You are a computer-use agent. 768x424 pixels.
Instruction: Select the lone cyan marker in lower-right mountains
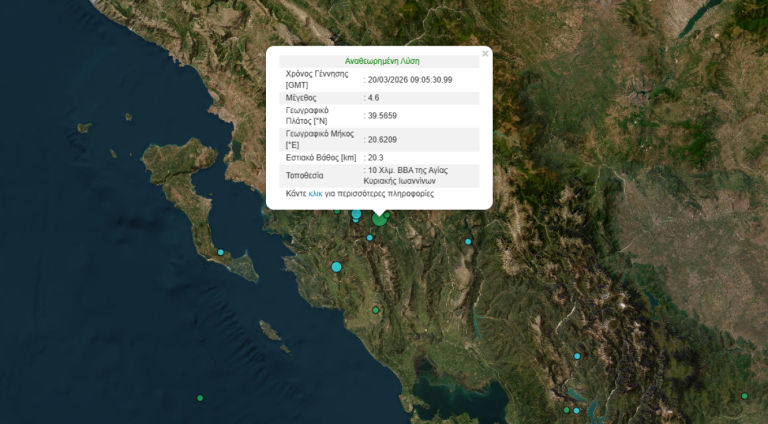pyautogui.click(x=577, y=356)
